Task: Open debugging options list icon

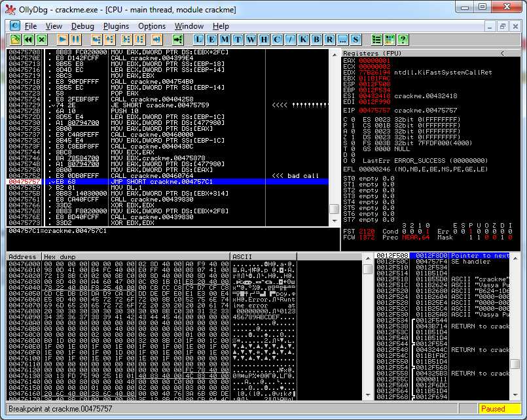Action: [x=377, y=40]
